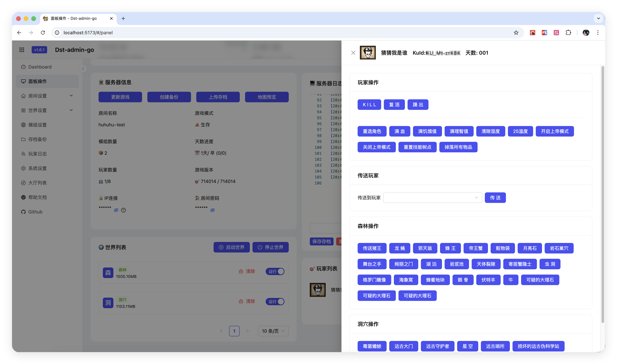This screenshot has height=364, width=617.
Task: Click the 森 world icon badge
Action: pos(108,273)
